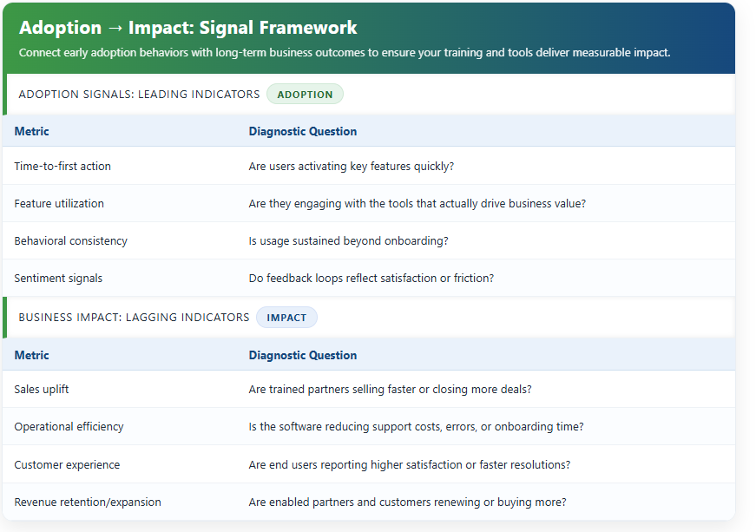The image size is (756, 532).
Task: Click the green ADOPTION badge
Action: [305, 95]
